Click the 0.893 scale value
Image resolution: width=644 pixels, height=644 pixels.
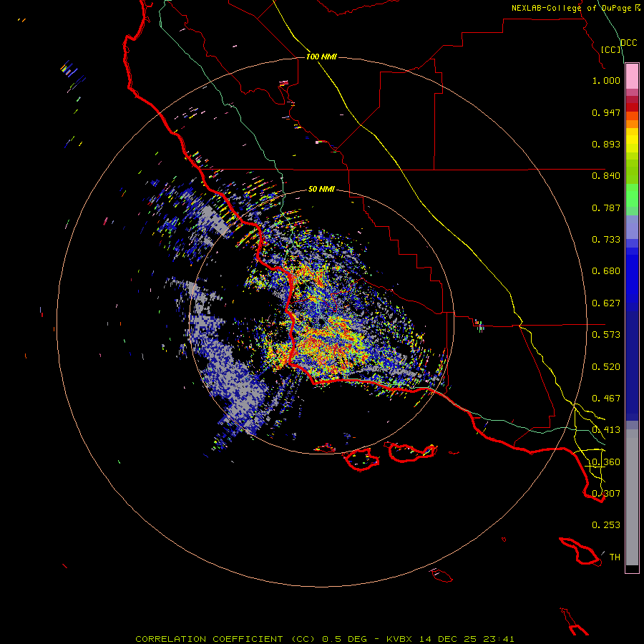(606, 144)
